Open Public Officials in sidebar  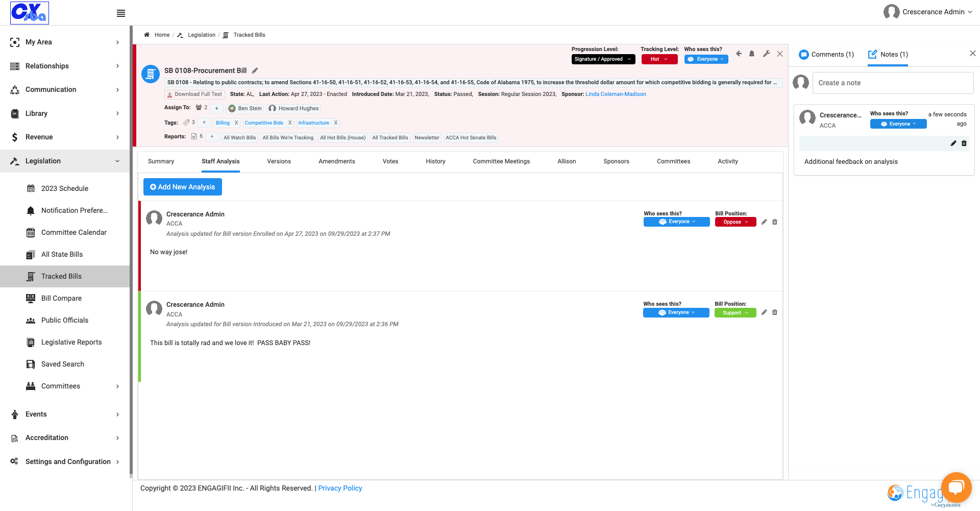point(65,321)
